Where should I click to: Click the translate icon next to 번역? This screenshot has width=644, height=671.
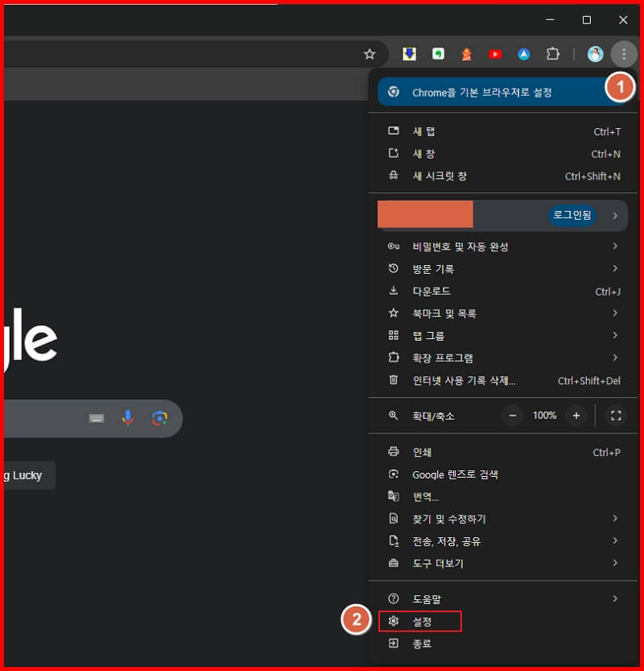pos(394,496)
